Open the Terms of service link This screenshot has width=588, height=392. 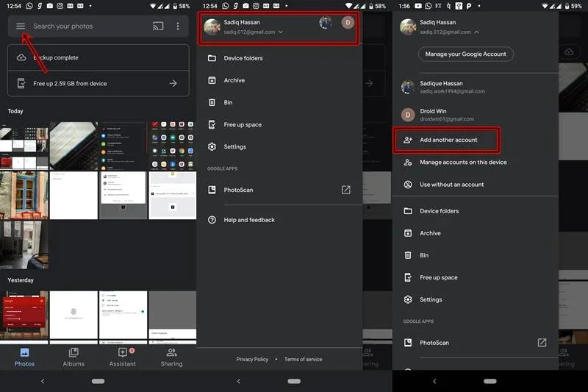[303, 360]
